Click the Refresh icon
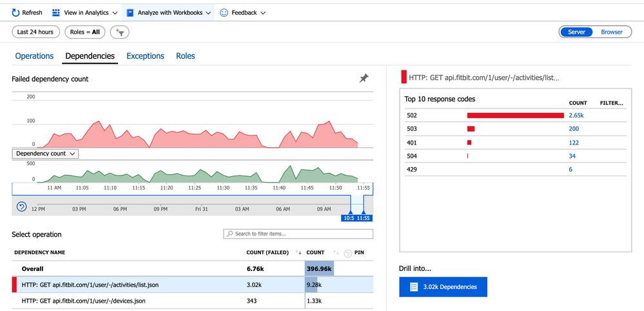 point(16,13)
